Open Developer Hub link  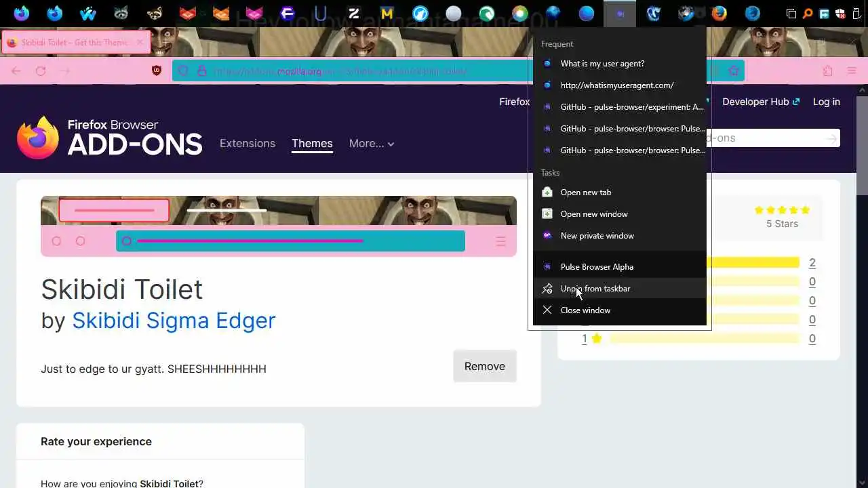click(761, 102)
